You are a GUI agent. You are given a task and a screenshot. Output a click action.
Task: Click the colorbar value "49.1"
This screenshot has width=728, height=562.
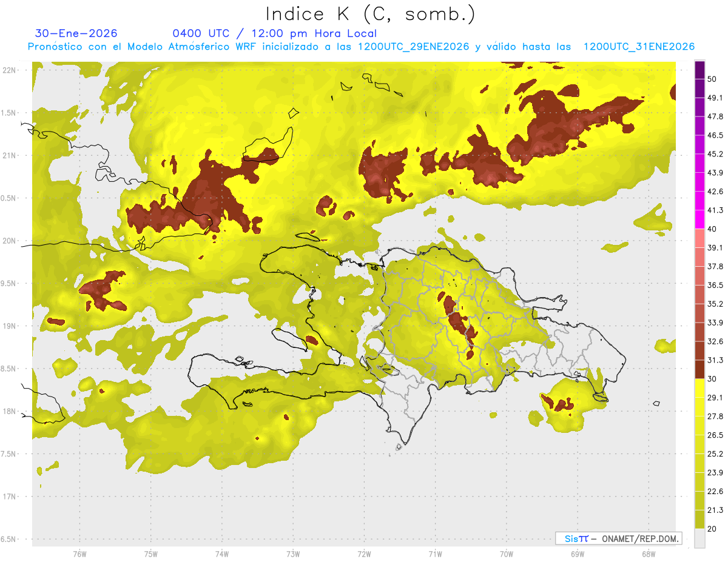(x=715, y=98)
